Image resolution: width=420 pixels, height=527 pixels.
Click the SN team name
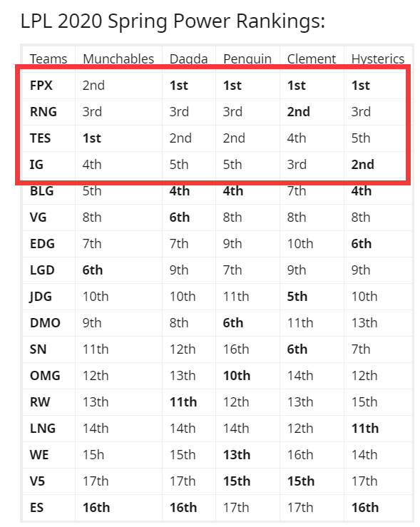pyautogui.click(x=38, y=349)
